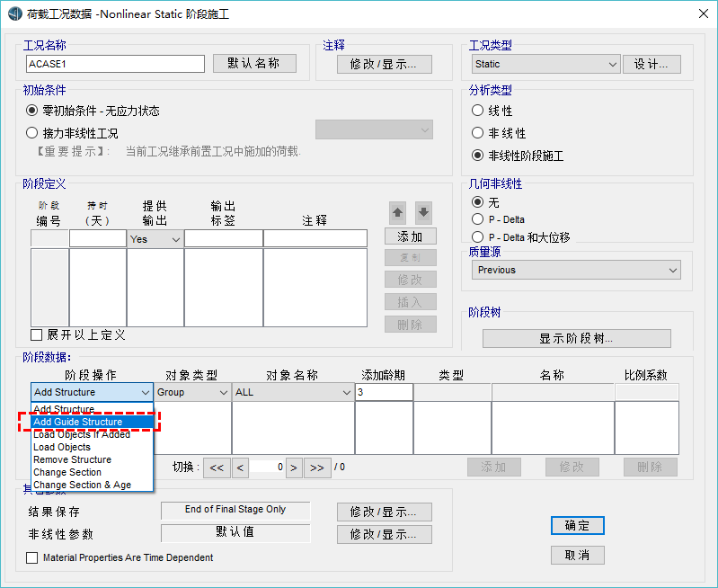Expand the Previous mass source dropdown

pyautogui.click(x=576, y=270)
